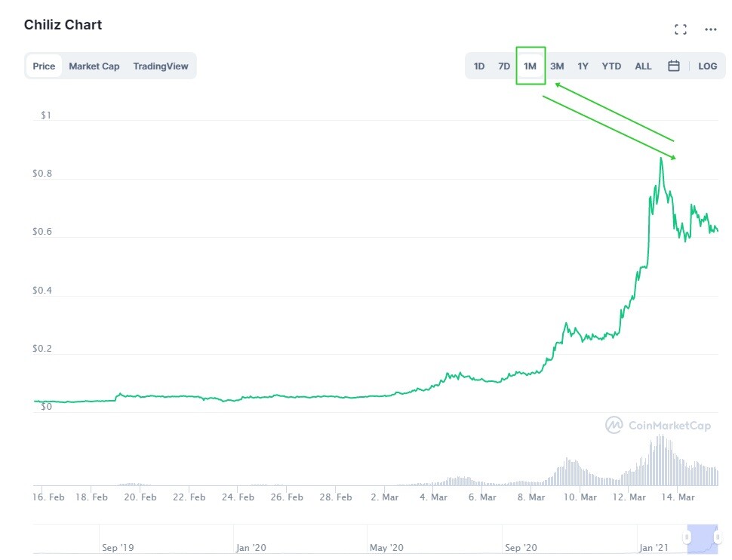The height and width of the screenshot is (560, 732).
Task: Click Sep '19 on the navigator timeline
Action: point(118,547)
